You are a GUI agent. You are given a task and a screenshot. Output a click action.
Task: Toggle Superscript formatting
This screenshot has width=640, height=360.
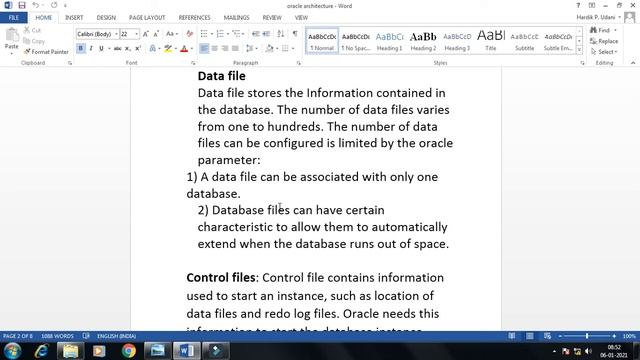[x=138, y=49]
